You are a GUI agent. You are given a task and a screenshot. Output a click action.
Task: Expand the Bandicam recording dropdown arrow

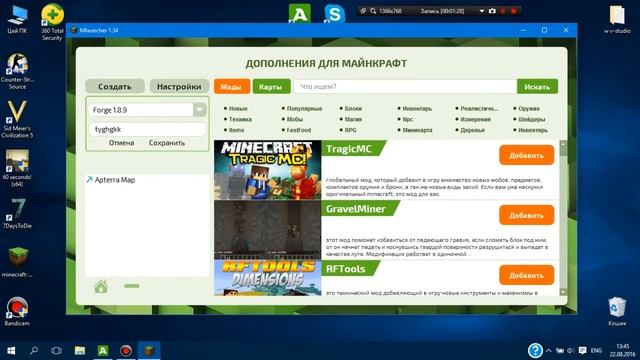[x=482, y=11]
